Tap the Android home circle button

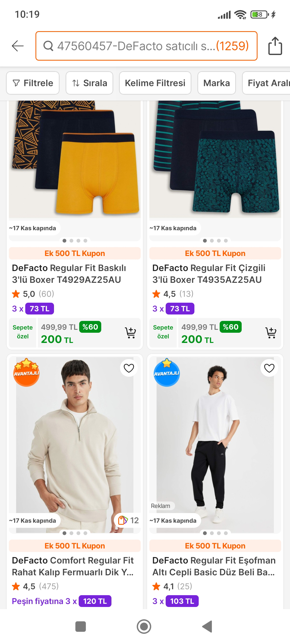point(144,627)
